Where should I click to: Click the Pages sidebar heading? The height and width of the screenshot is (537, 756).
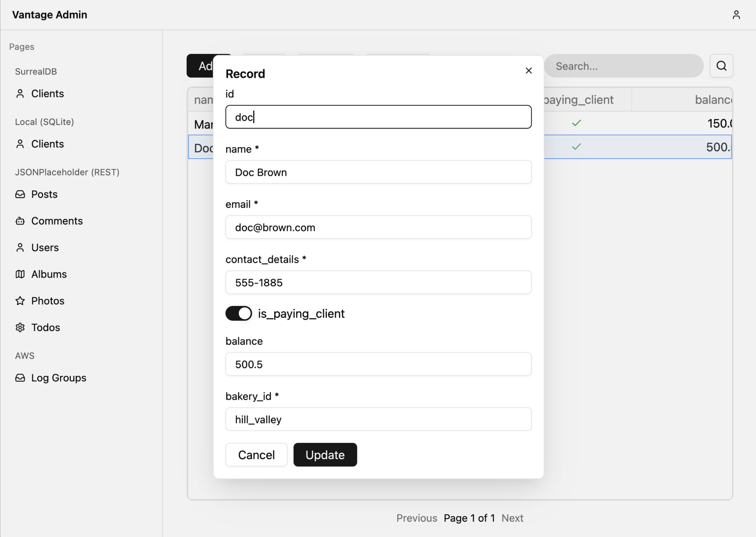[22, 47]
